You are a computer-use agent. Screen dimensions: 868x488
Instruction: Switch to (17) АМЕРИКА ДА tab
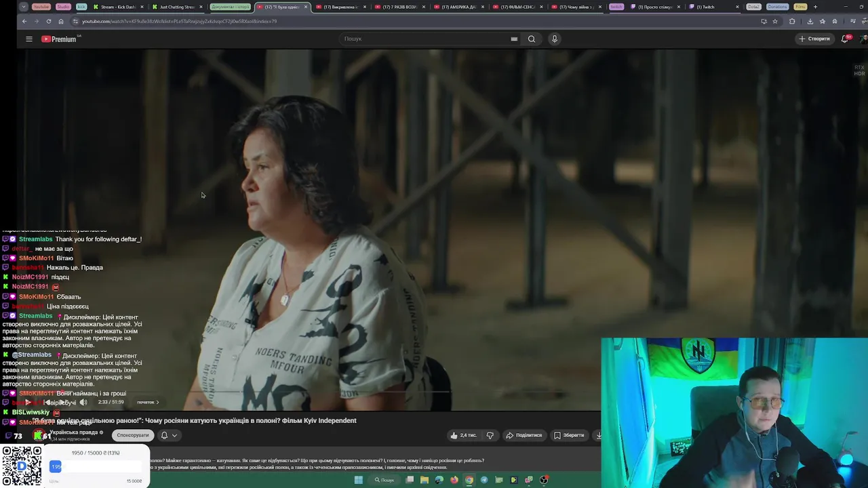458,7
